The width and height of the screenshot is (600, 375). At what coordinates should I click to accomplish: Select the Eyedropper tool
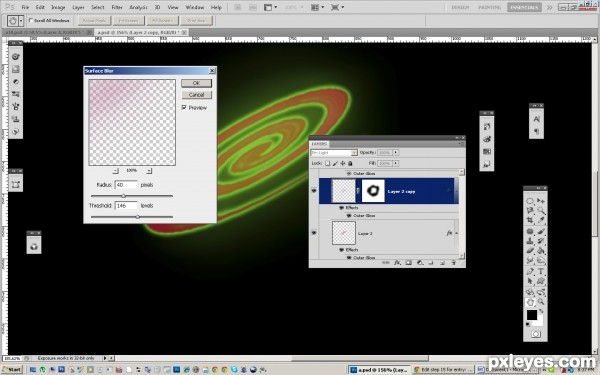541,220
